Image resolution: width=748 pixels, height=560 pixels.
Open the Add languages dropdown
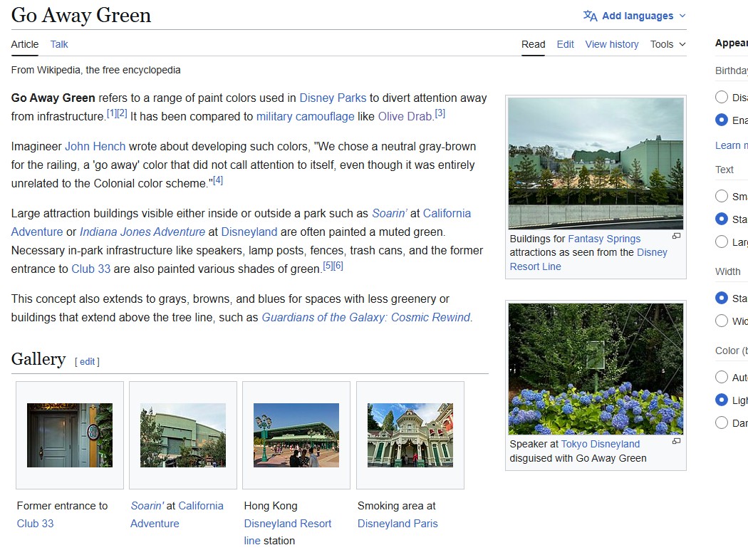(635, 16)
